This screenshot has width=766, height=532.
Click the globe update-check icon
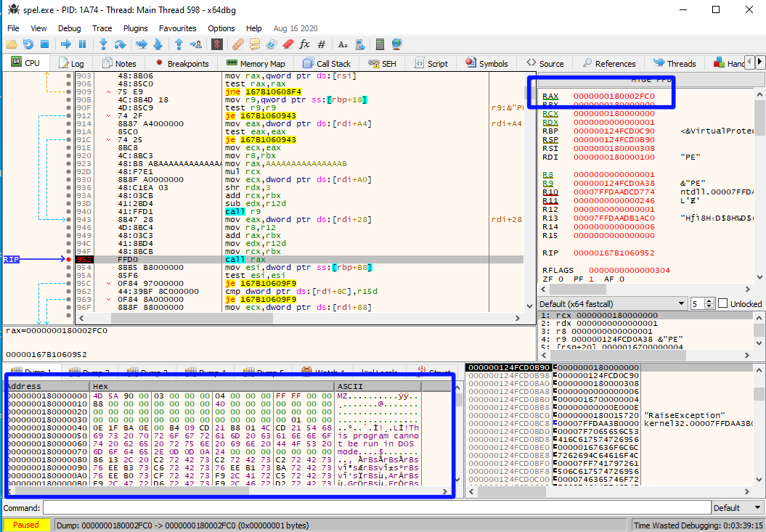[396, 44]
